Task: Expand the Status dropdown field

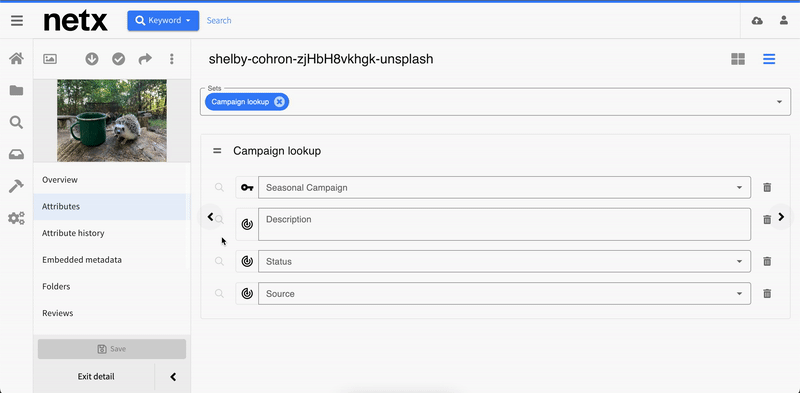Action: point(504,261)
